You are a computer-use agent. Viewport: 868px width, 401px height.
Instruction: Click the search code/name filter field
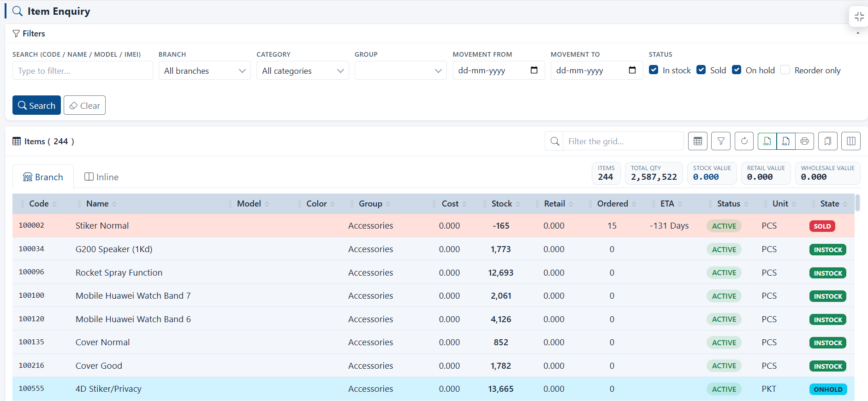click(x=83, y=71)
